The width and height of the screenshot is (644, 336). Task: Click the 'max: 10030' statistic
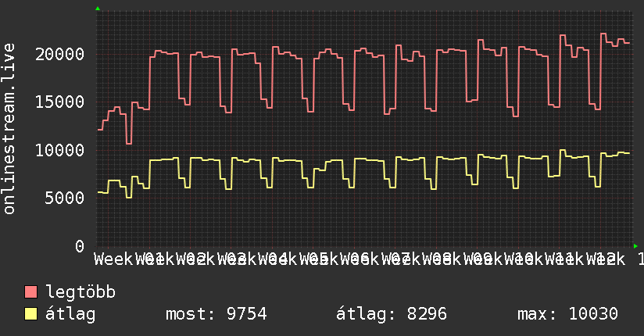[567, 314]
